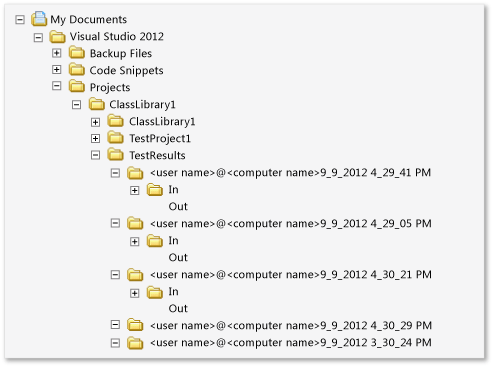Select the Out item under 4_29_41 PM
Viewport: 493px width, 367px height.
tap(178, 207)
